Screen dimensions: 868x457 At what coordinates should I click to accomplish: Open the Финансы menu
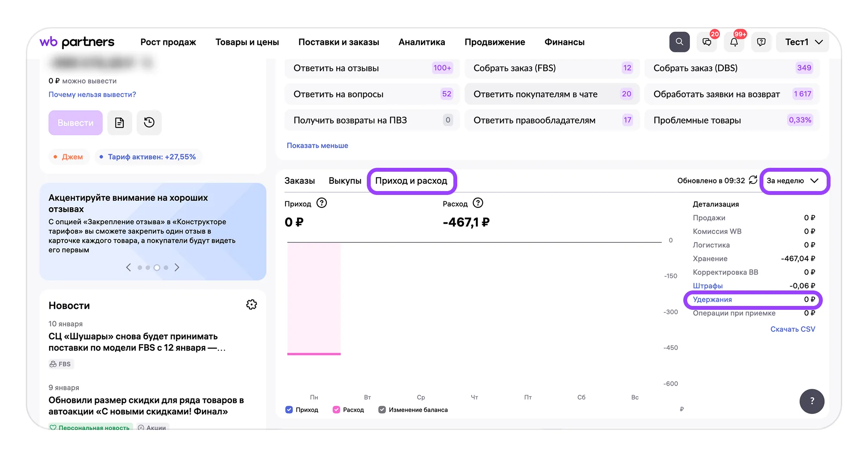(564, 42)
